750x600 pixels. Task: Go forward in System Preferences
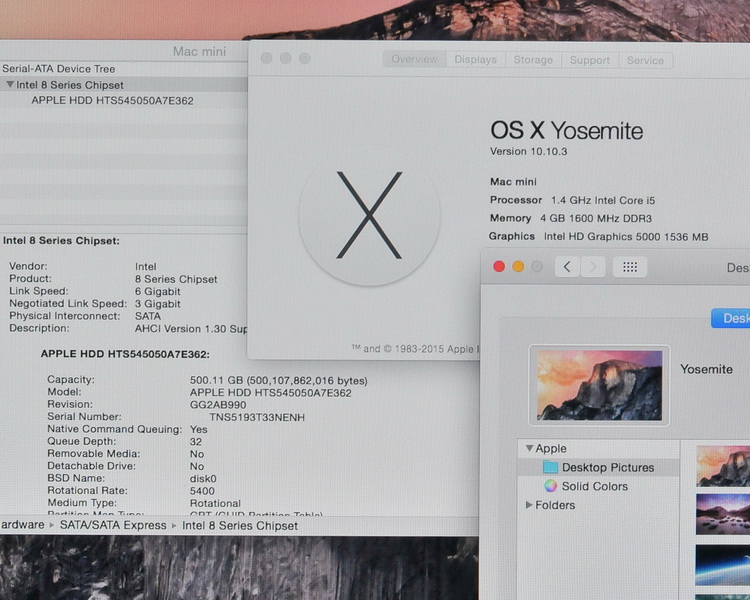[593, 267]
